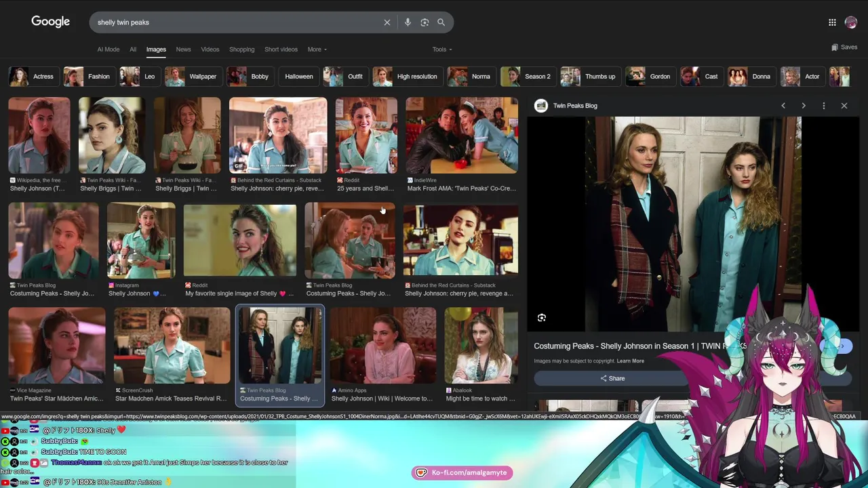Switch to the All results tab
The image size is (868, 488).
(133, 49)
